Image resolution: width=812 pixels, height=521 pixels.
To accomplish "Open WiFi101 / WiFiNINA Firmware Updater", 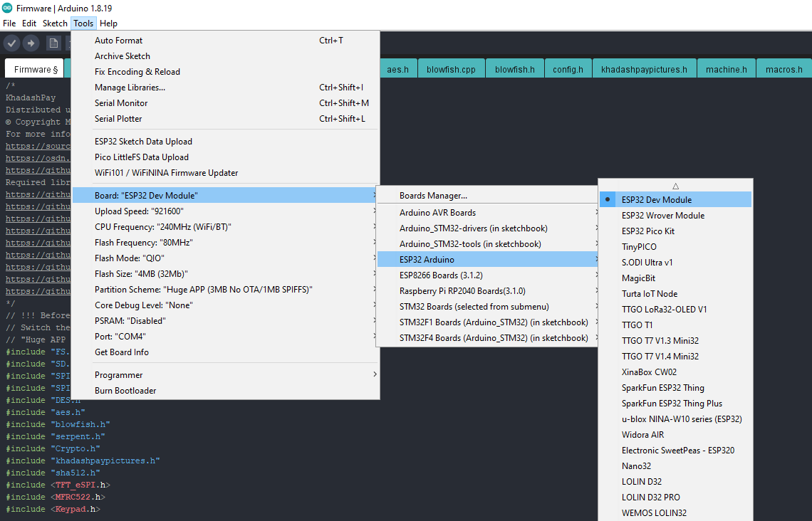I will 226,173.
